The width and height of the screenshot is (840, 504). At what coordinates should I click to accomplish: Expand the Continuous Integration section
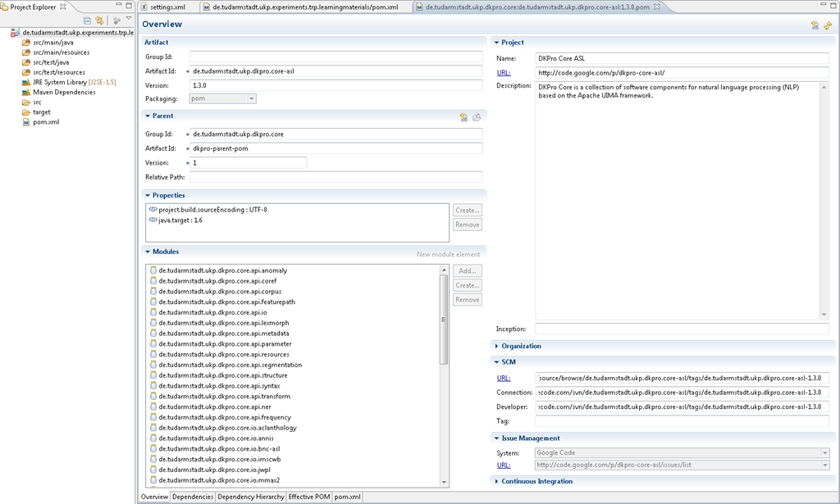(x=497, y=482)
